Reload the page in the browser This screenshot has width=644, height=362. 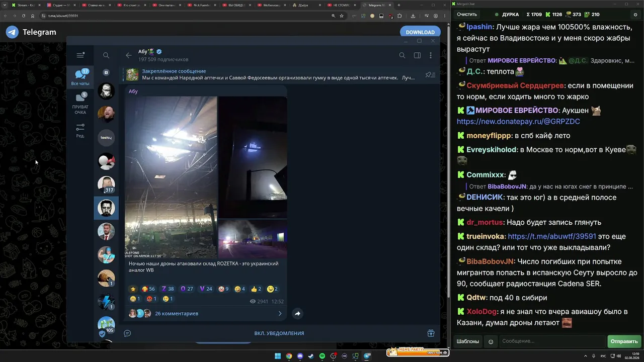(x=23, y=16)
